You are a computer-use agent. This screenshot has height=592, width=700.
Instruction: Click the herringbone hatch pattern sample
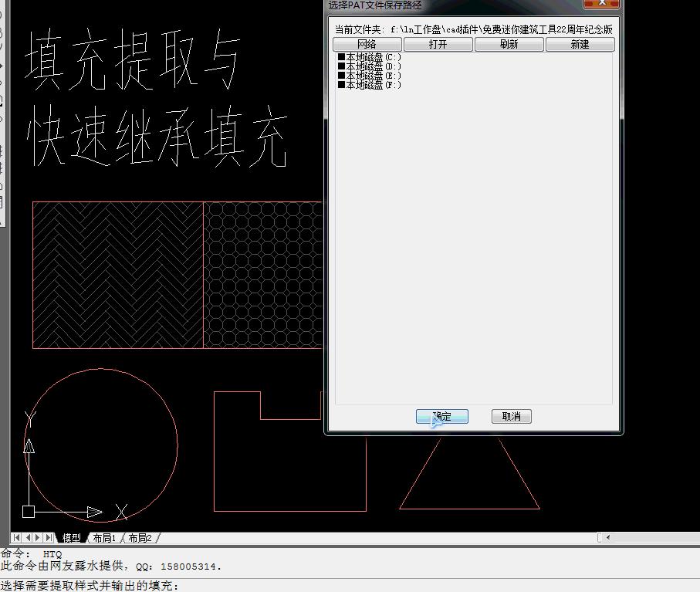click(116, 274)
